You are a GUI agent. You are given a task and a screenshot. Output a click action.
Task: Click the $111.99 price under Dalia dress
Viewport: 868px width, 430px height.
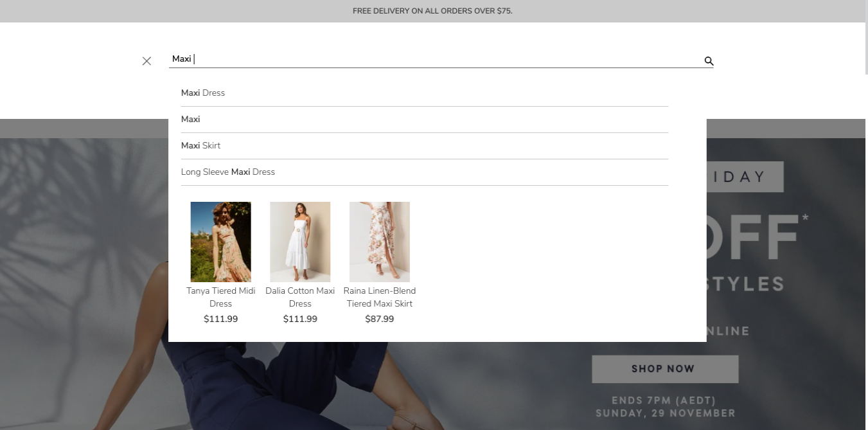click(x=300, y=319)
